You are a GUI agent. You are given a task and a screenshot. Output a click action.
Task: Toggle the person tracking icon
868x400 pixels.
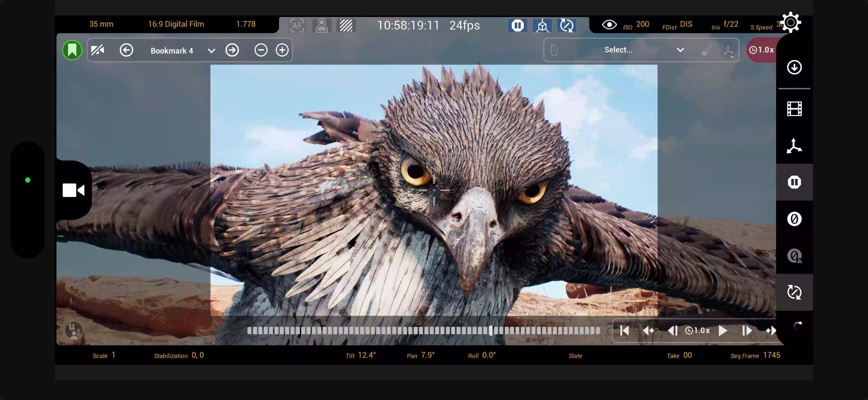tap(321, 25)
